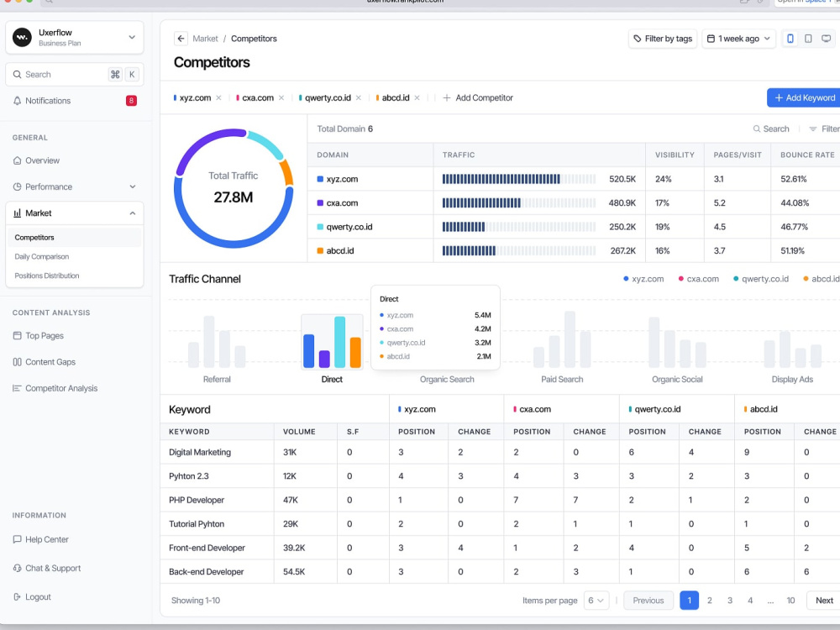Click the sidebar Search input field
This screenshot has height=630, width=840.
click(75, 75)
